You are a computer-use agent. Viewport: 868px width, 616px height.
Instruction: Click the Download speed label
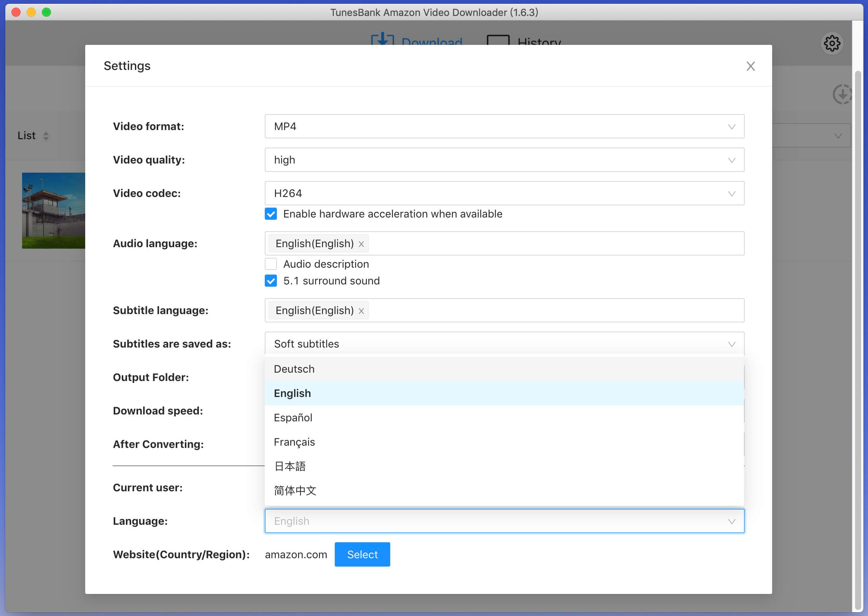point(158,411)
